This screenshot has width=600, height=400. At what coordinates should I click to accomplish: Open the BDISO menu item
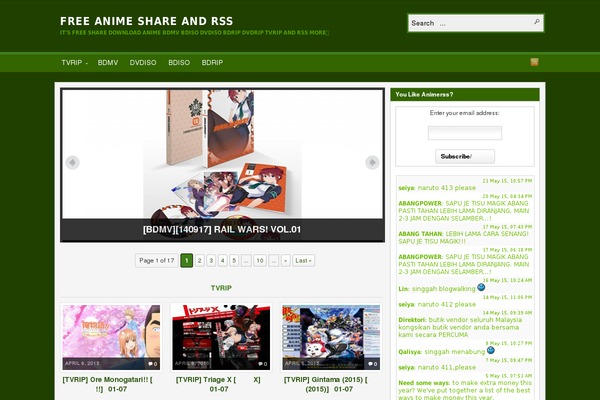click(x=179, y=62)
